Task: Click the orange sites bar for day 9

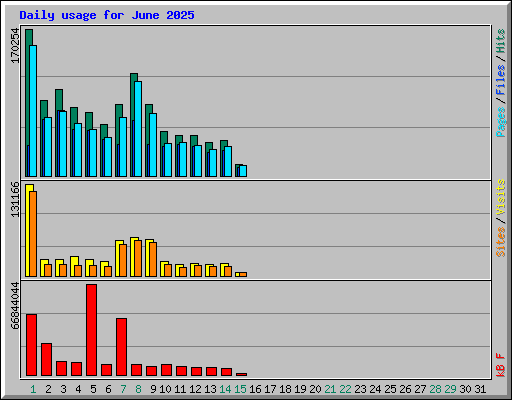Action: (x=153, y=259)
